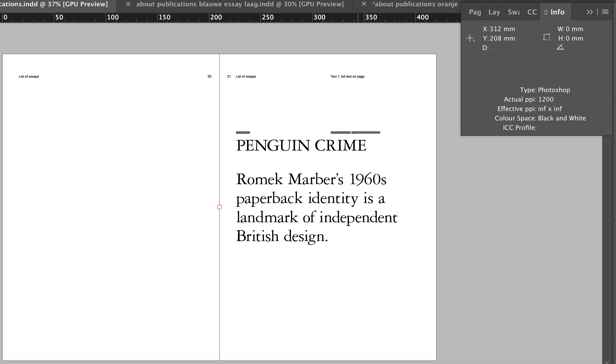Click the rotation angle icon in Info panel
This screenshot has height=364, width=616.
pos(561,47)
